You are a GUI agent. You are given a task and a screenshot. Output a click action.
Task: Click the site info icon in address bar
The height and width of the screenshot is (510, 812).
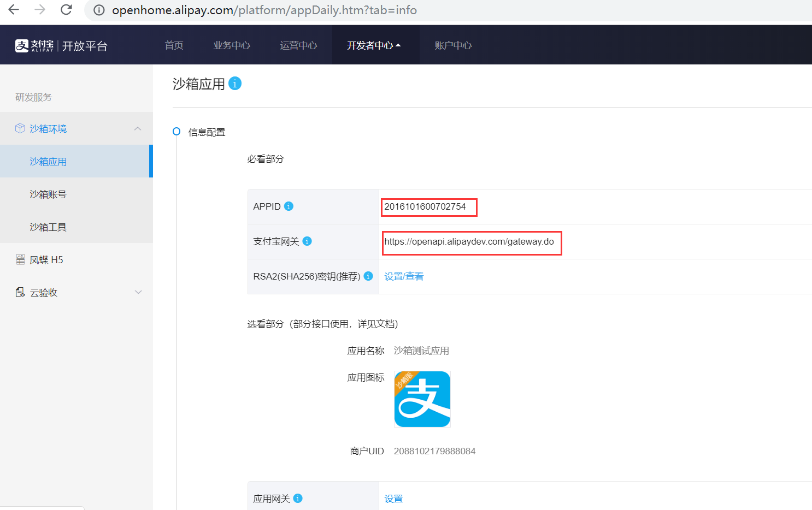click(x=99, y=10)
